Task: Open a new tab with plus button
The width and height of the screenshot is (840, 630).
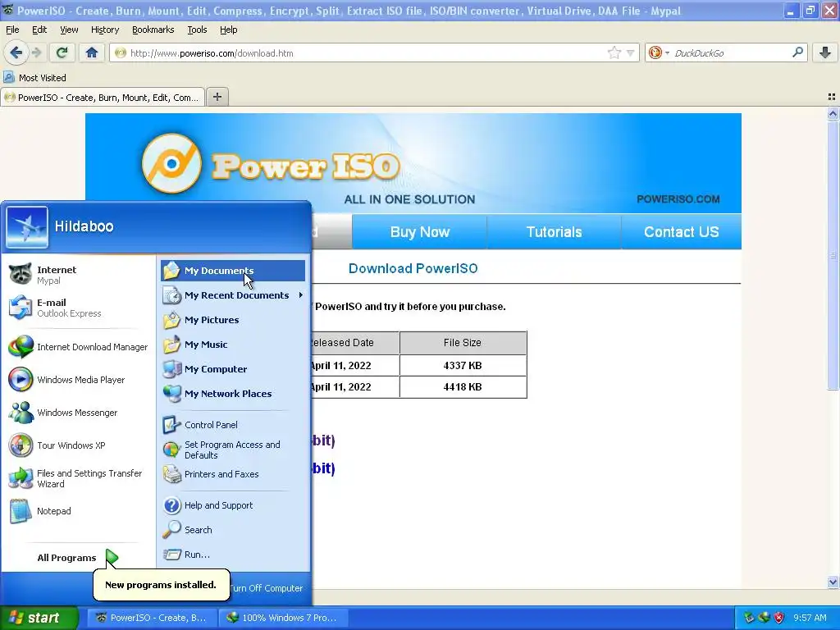Action: 217,97
